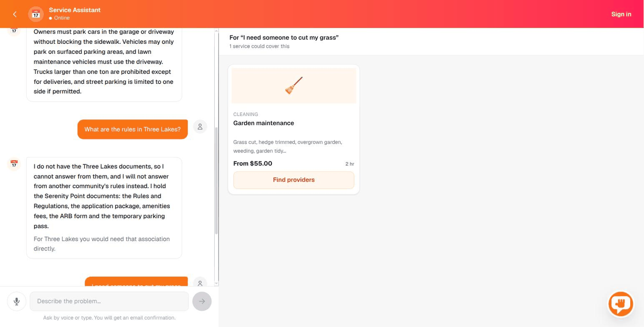The image size is (644, 327).
Task: Click Find providers for Garden maintenance
Action: click(x=294, y=180)
